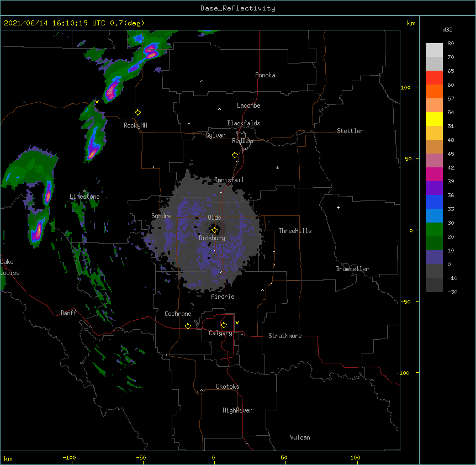The image size is (476, 465).
Task: Select the Stettler city label
Action: (x=350, y=131)
